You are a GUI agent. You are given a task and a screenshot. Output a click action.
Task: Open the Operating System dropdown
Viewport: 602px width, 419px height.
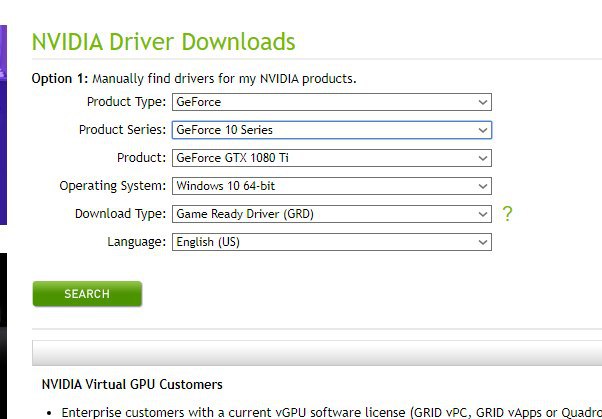[332, 186]
